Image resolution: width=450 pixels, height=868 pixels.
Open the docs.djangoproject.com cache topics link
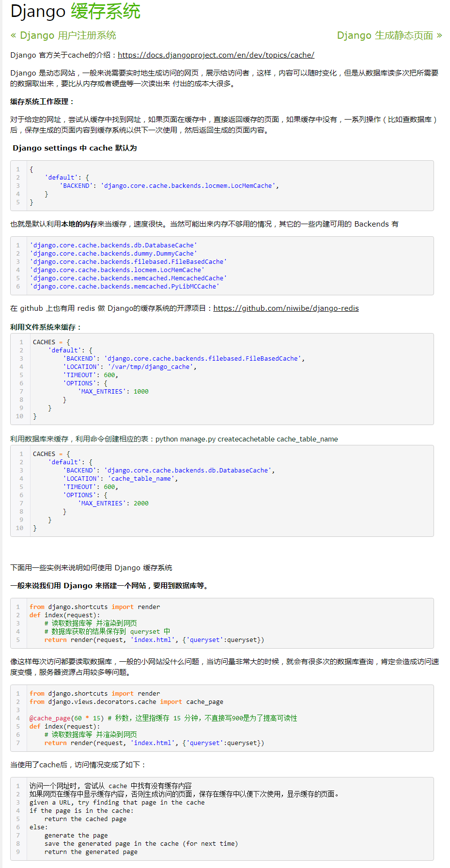[216, 55]
